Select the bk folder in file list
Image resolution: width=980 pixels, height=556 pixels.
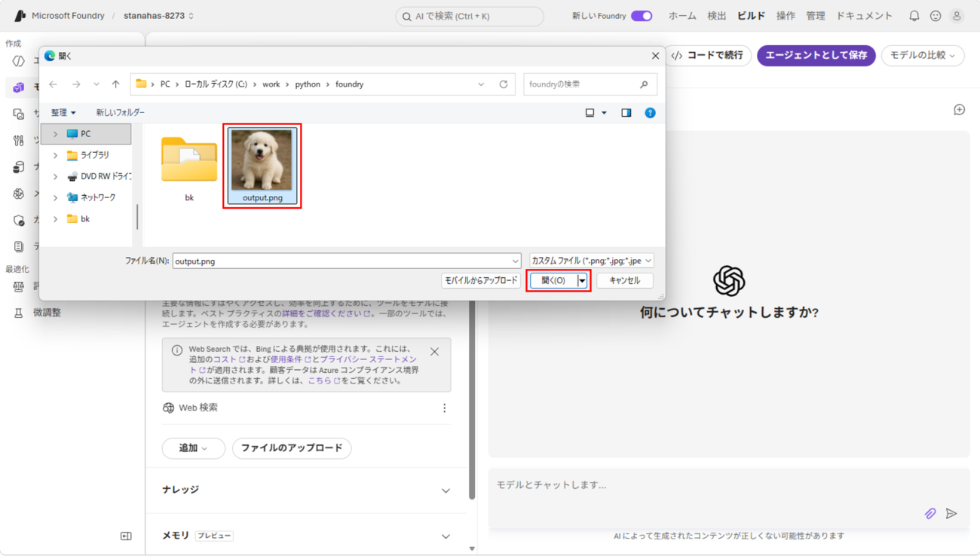189,169
